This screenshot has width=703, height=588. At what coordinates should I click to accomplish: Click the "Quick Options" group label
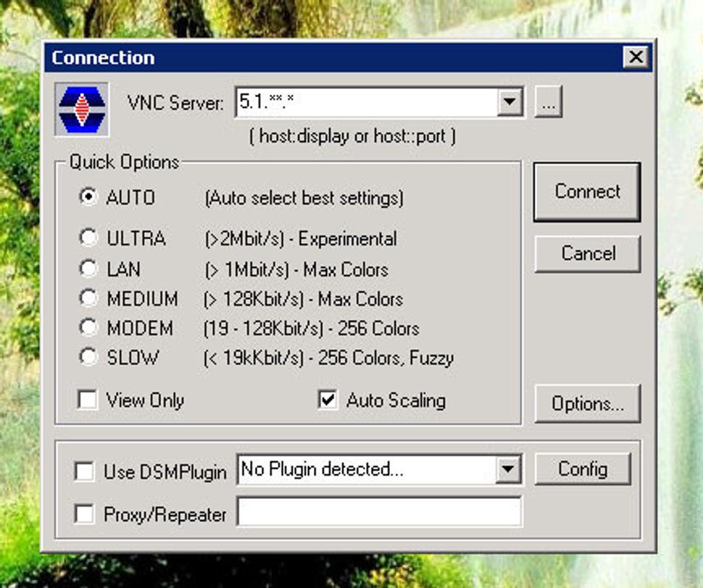124,162
